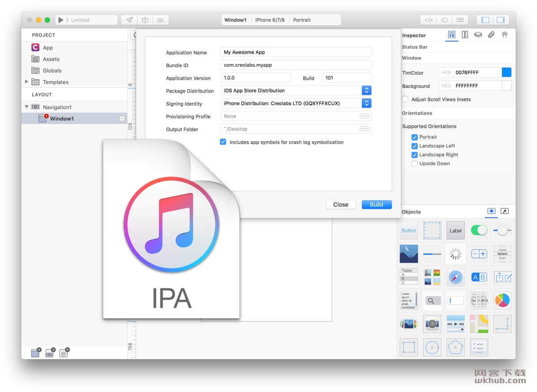537x392 pixels.
Task: Enable Adjust Scroll Views Insets
Action: pyautogui.click(x=405, y=99)
